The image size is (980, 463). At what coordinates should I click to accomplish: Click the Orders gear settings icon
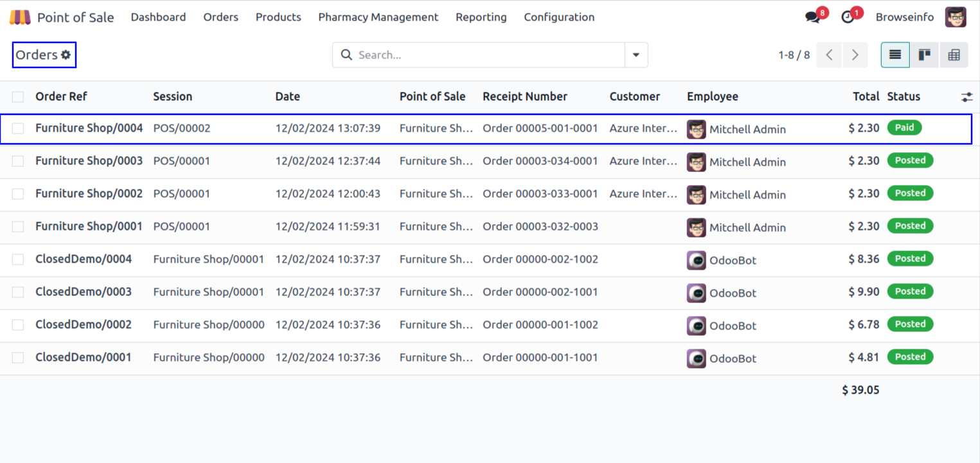pos(66,55)
